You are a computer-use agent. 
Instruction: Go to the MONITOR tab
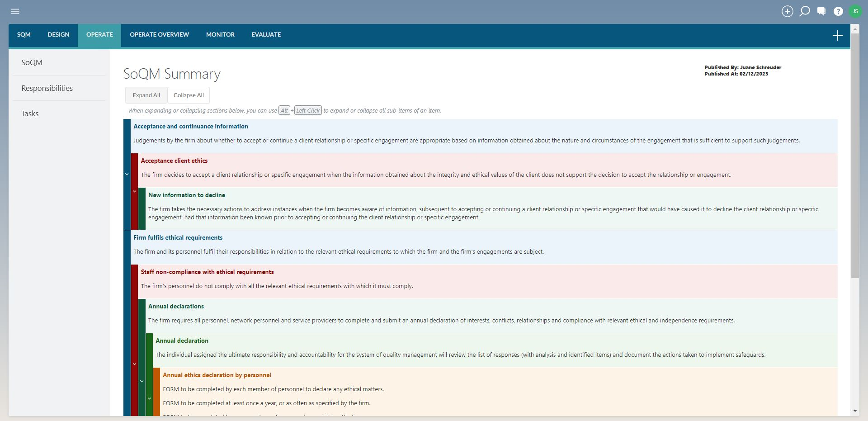pyautogui.click(x=220, y=35)
